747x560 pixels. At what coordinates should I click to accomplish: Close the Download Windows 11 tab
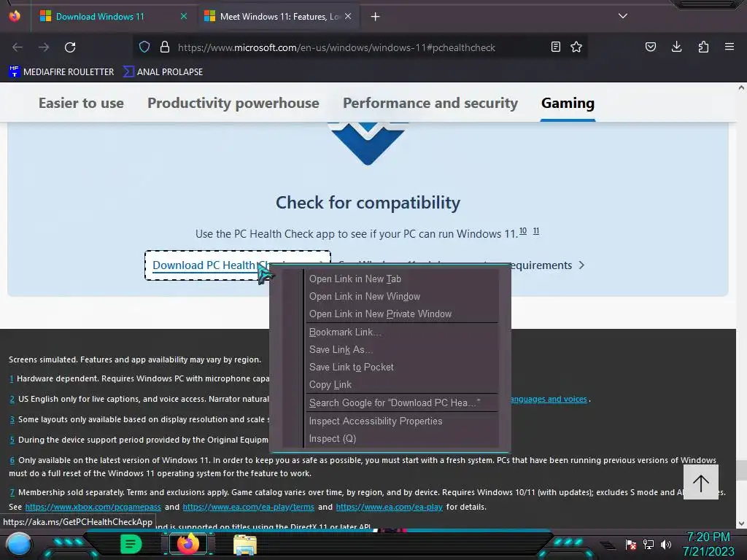[184, 16]
